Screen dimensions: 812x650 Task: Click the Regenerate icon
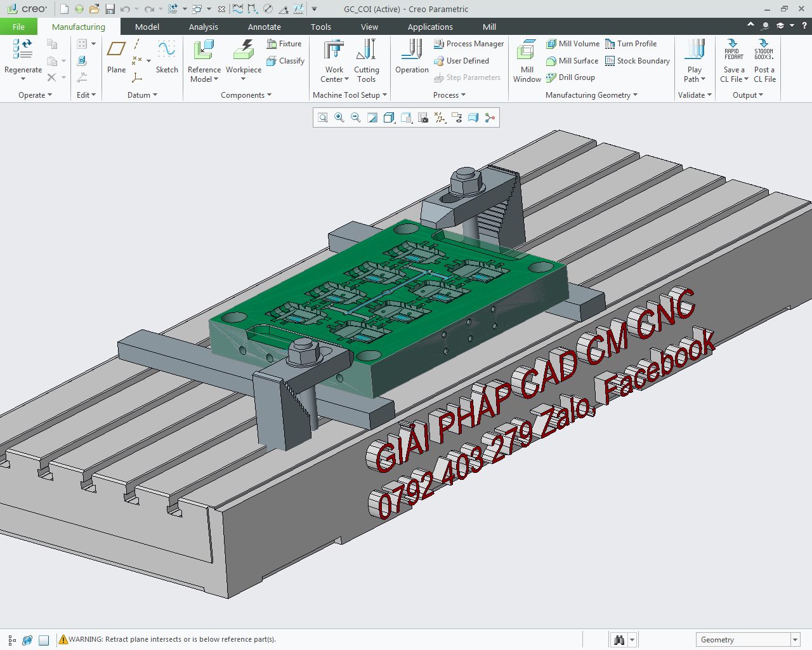(23, 50)
